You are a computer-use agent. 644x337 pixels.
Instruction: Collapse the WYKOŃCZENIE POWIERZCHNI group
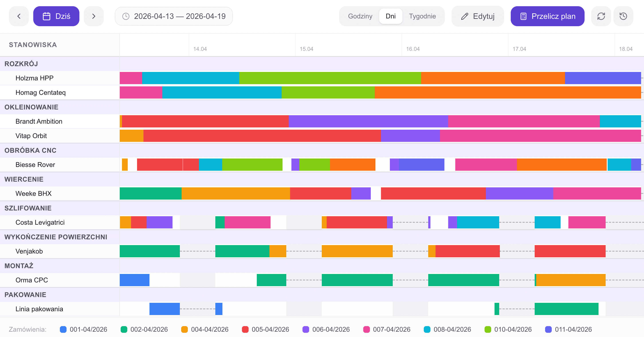click(x=55, y=237)
